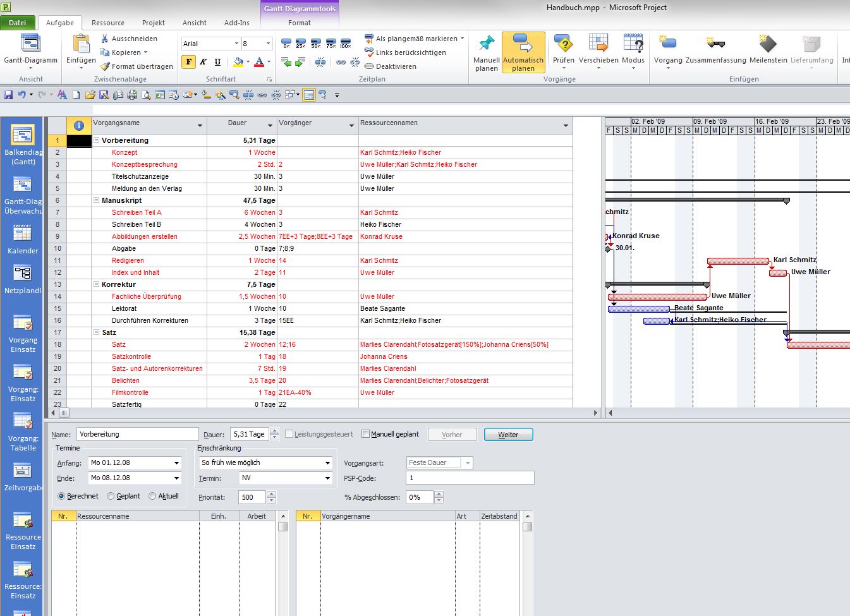The height and width of the screenshot is (616, 850).
Task: Open Einschränkung 'So früh wie möglich' dropdown
Action: pyautogui.click(x=327, y=462)
